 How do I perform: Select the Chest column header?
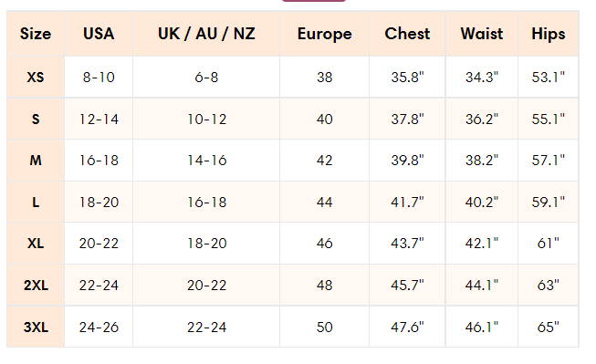[407, 34]
